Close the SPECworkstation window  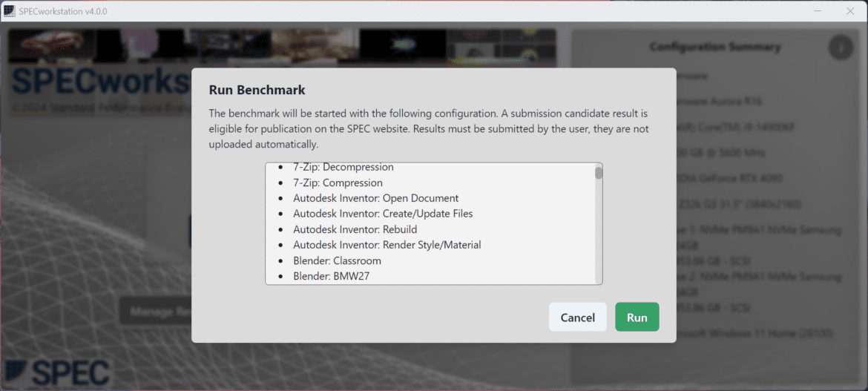(850, 11)
